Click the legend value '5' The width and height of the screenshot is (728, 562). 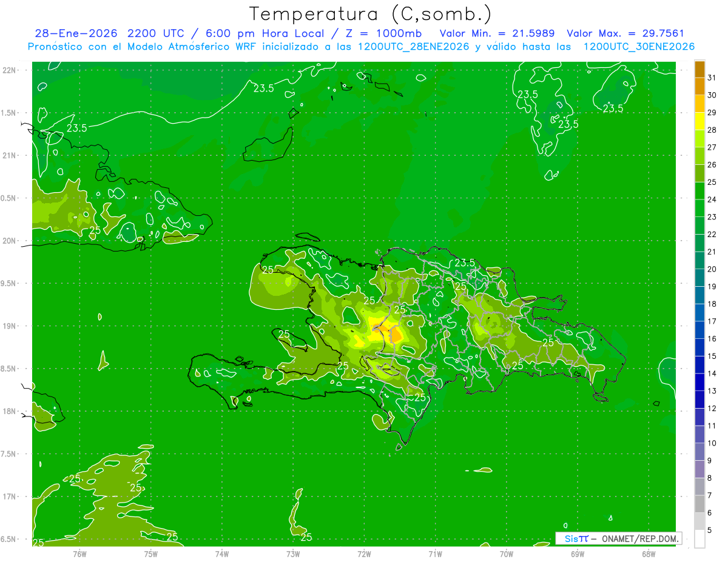coord(710,530)
